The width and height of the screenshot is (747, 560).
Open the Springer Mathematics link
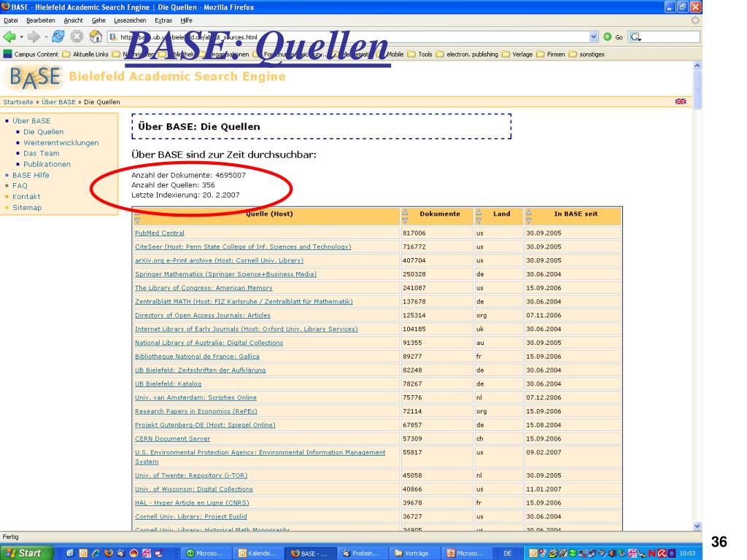click(x=226, y=274)
